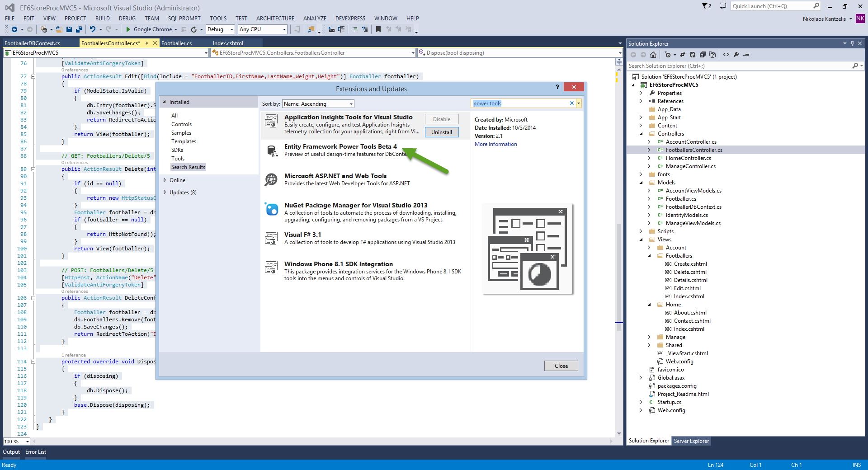Click Sync with Active Document icon

pos(683,55)
